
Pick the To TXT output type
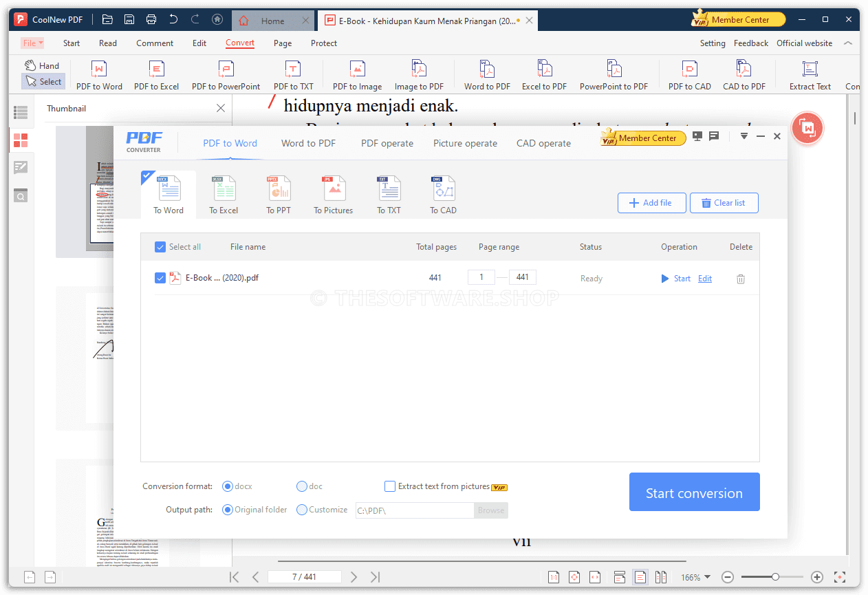point(389,195)
